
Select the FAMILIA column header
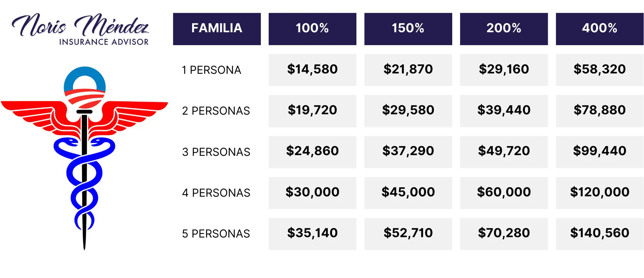coord(217,29)
